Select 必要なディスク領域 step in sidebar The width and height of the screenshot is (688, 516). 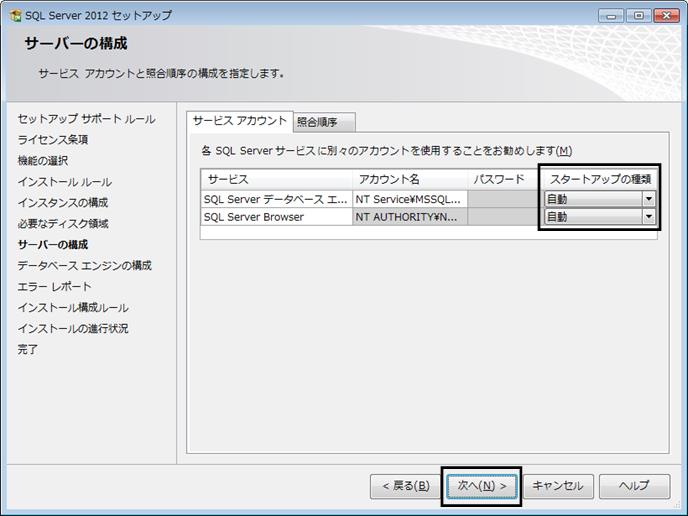click(x=63, y=223)
